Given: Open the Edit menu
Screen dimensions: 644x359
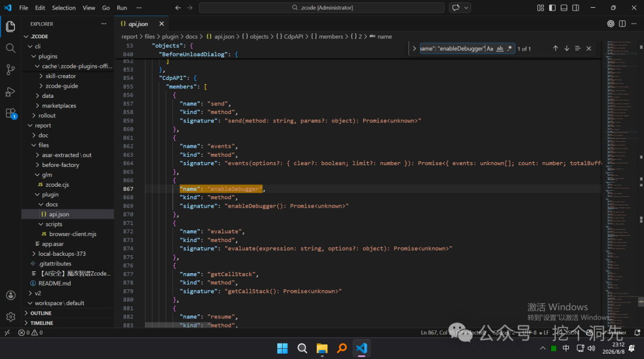Looking at the screenshot, I should point(40,8).
